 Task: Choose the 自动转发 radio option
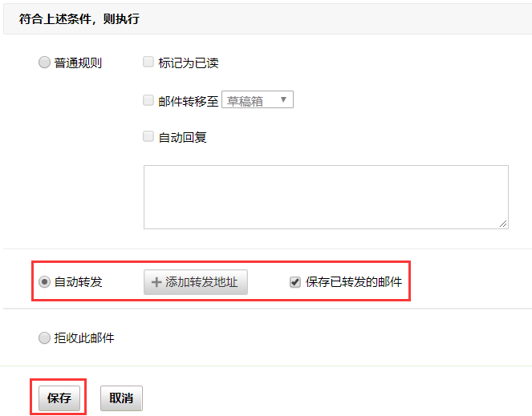coord(44,282)
